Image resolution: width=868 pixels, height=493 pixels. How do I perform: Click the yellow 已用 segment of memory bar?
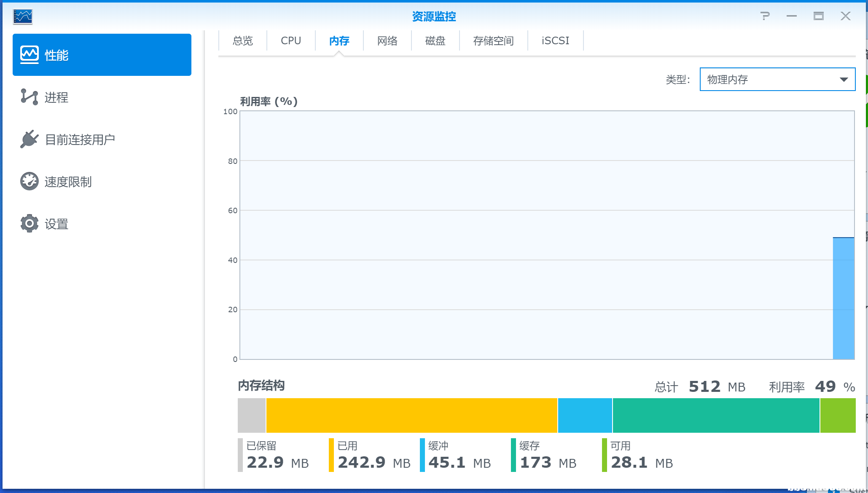pyautogui.click(x=412, y=415)
